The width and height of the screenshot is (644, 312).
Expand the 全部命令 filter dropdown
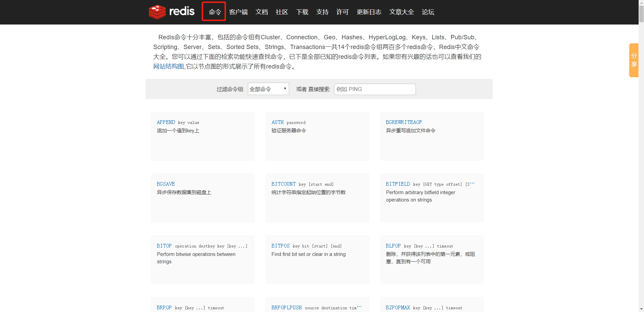(x=268, y=89)
